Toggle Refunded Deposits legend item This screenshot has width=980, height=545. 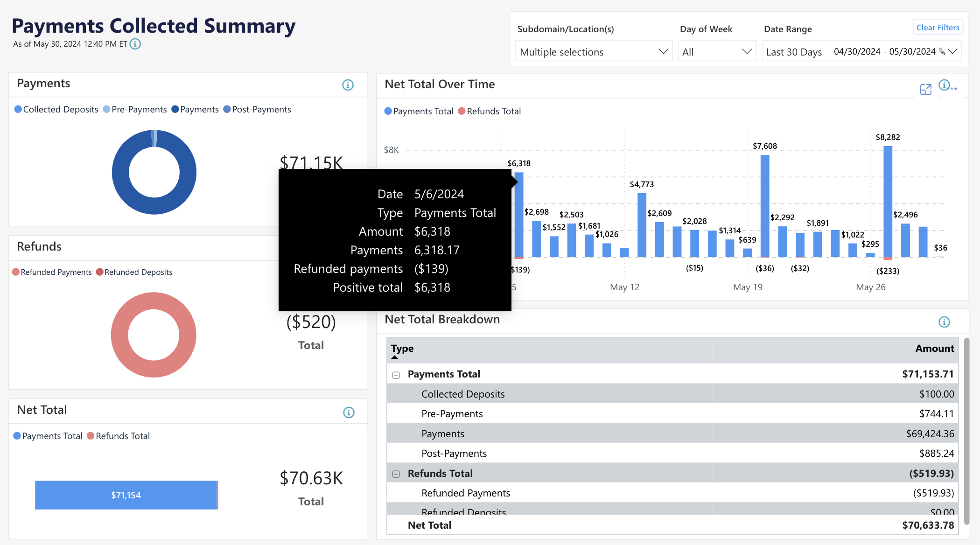pos(134,272)
